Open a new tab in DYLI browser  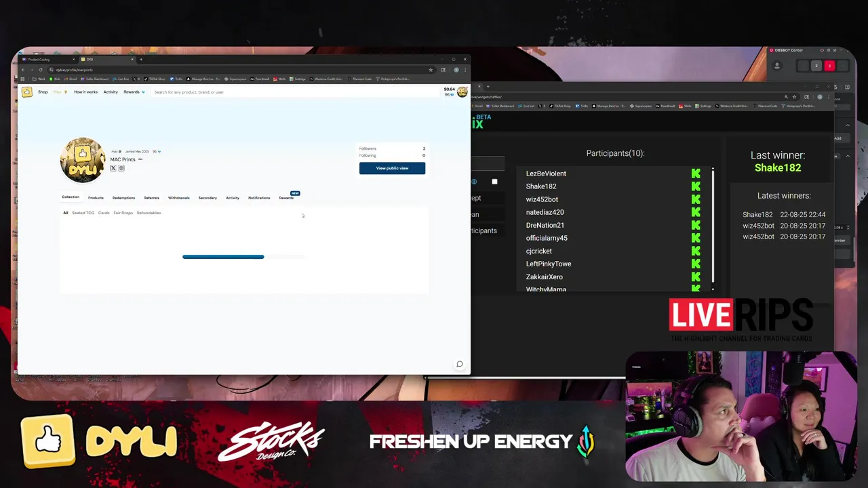(x=140, y=60)
